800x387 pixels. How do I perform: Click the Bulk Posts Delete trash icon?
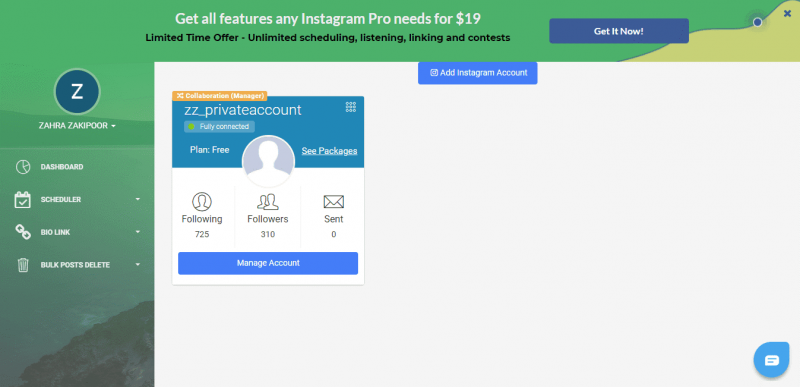point(23,265)
